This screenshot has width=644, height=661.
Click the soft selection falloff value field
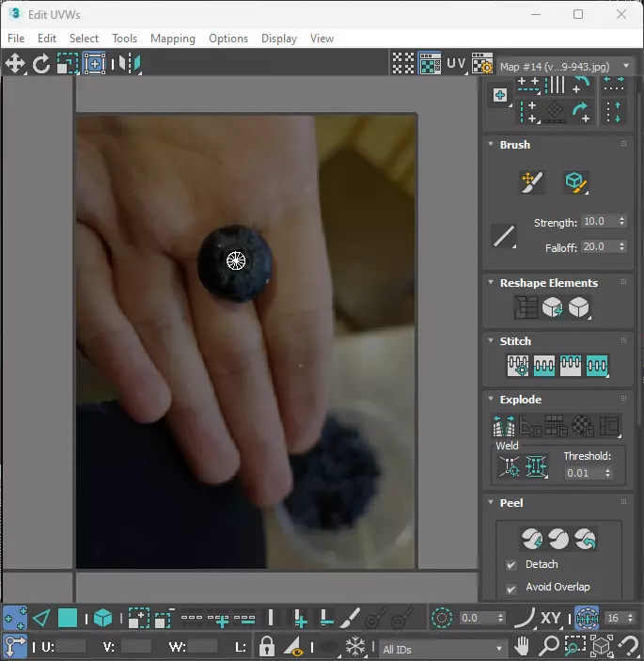point(477,619)
